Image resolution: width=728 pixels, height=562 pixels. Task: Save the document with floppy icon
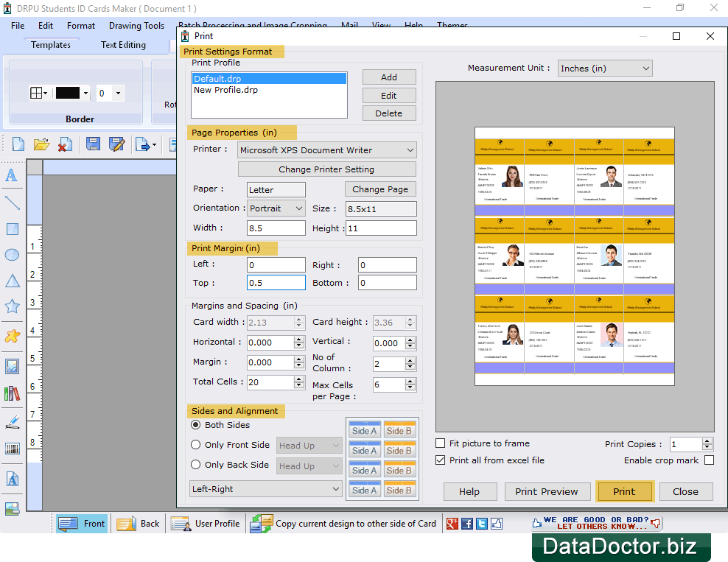93,144
